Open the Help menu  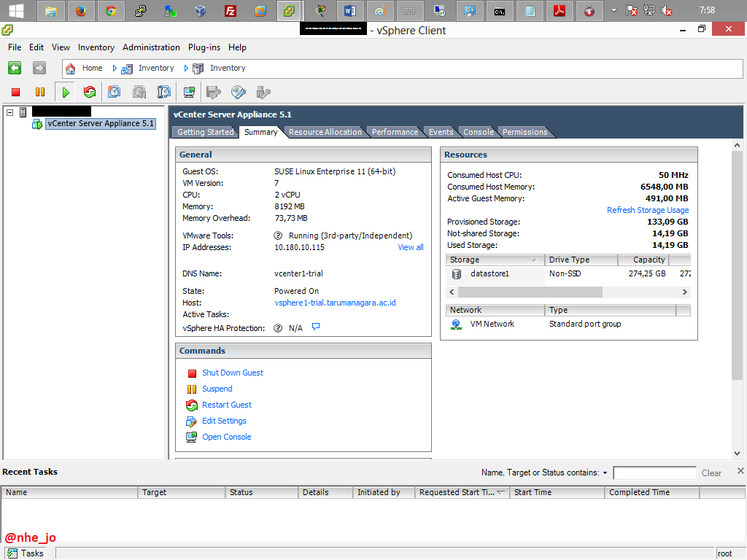pos(237,47)
